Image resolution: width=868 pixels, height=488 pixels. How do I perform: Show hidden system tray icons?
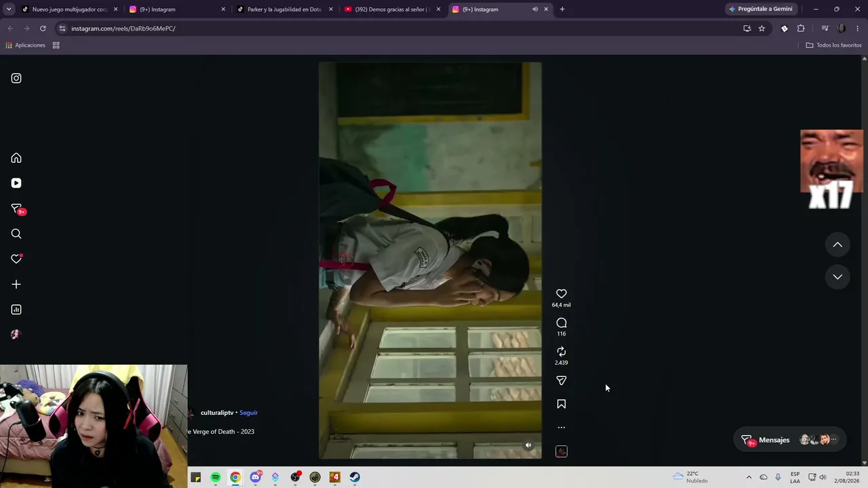coord(749,477)
